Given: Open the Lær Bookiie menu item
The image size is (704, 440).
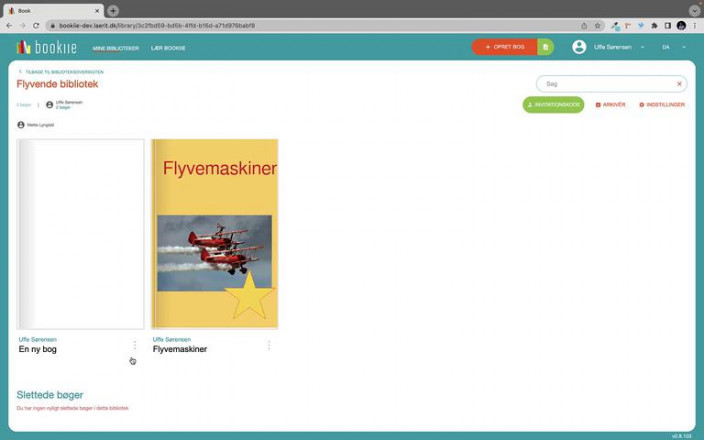Looking at the screenshot, I should [x=168, y=48].
